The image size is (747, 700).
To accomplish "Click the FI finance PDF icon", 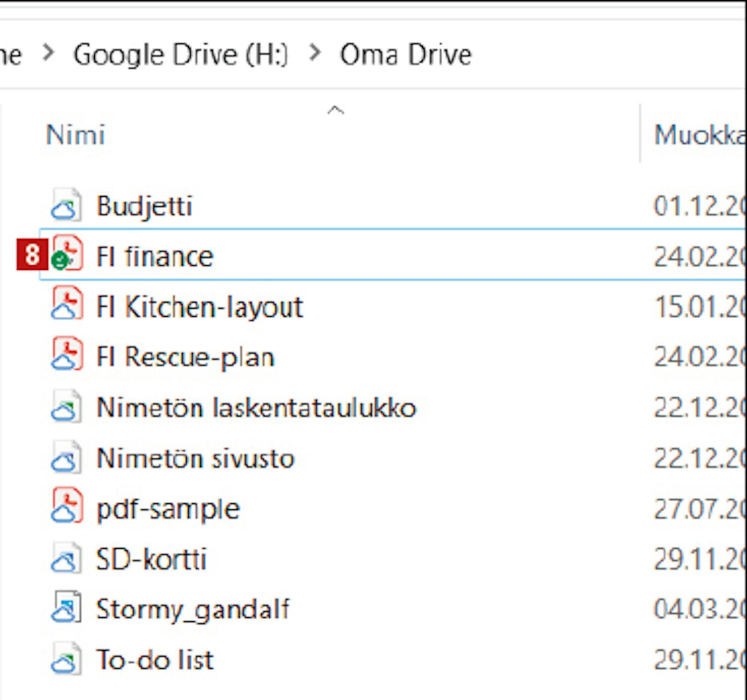I will click(x=67, y=254).
